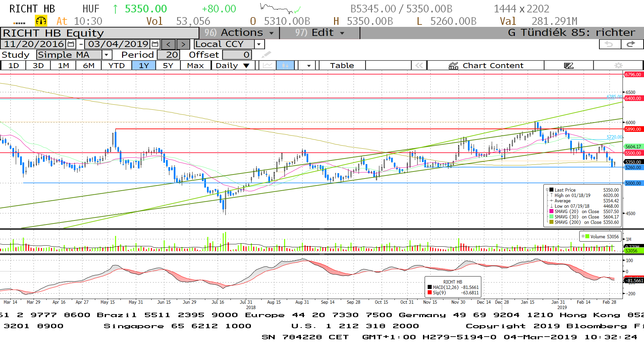Viewport: 644px width, 349px height.
Task: Open the chart type options dropdown arrow
Action: 309,66
